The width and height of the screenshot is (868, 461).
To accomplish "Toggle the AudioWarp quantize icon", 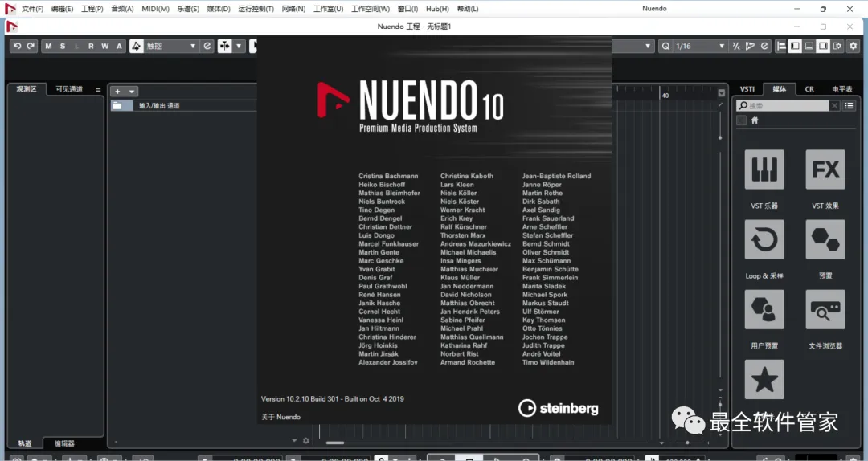I will click(x=750, y=46).
